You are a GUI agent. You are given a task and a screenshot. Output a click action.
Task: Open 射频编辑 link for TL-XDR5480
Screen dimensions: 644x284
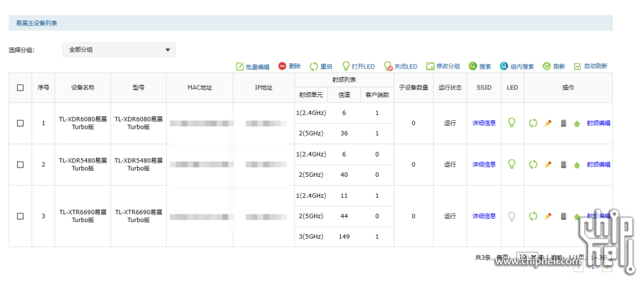599,164
